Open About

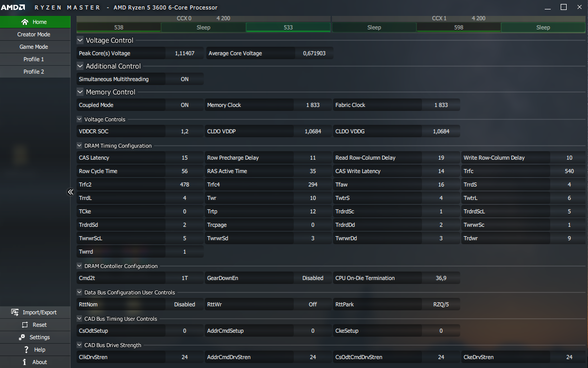point(35,362)
